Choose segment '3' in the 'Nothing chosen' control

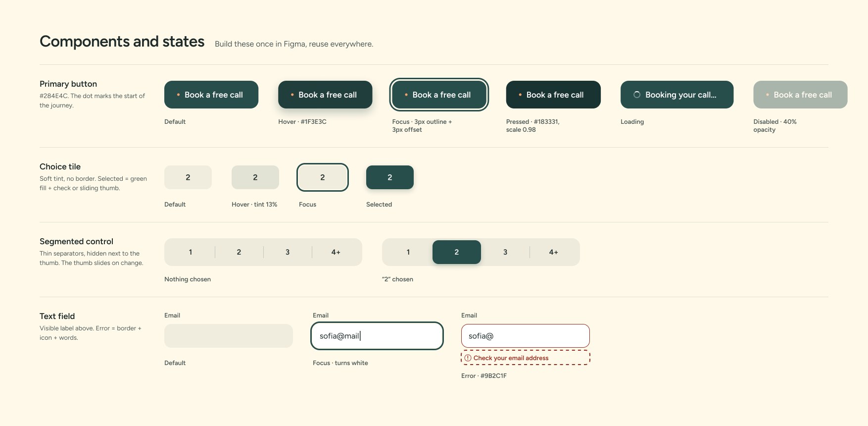[x=288, y=252]
